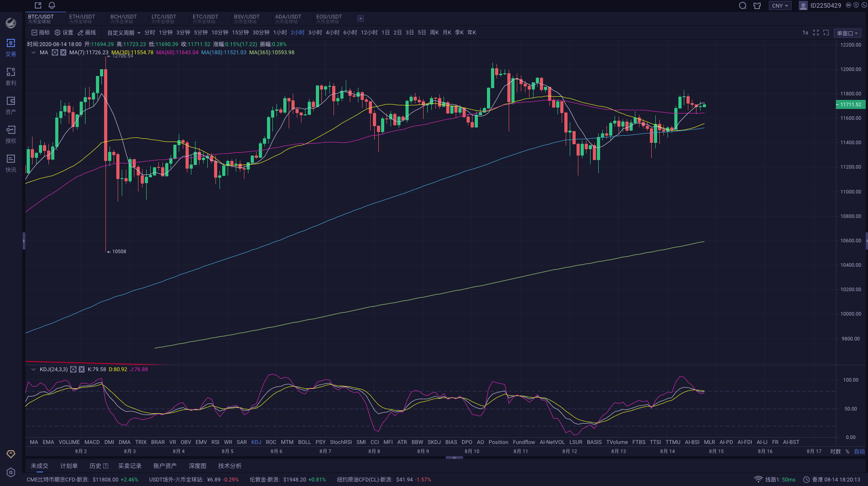Remove the MA indicator with the X icon
The width and height of the screenshot is (868, 486).
62,52
